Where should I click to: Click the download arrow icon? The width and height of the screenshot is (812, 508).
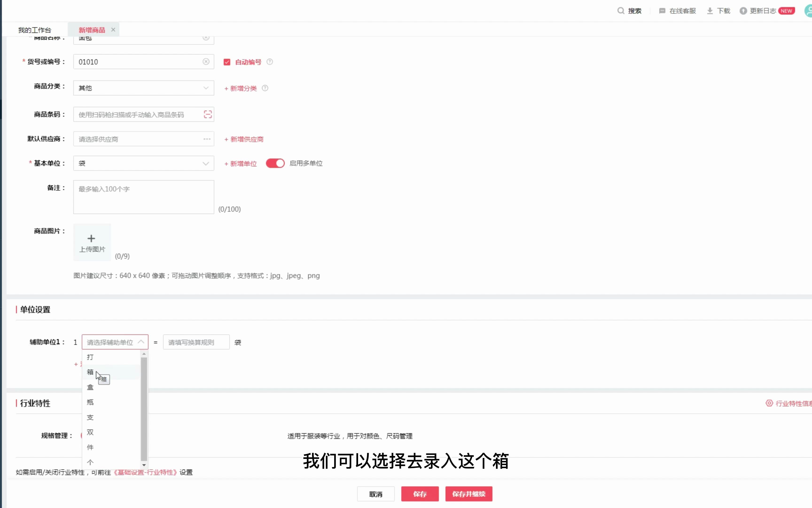coord(710,11)
